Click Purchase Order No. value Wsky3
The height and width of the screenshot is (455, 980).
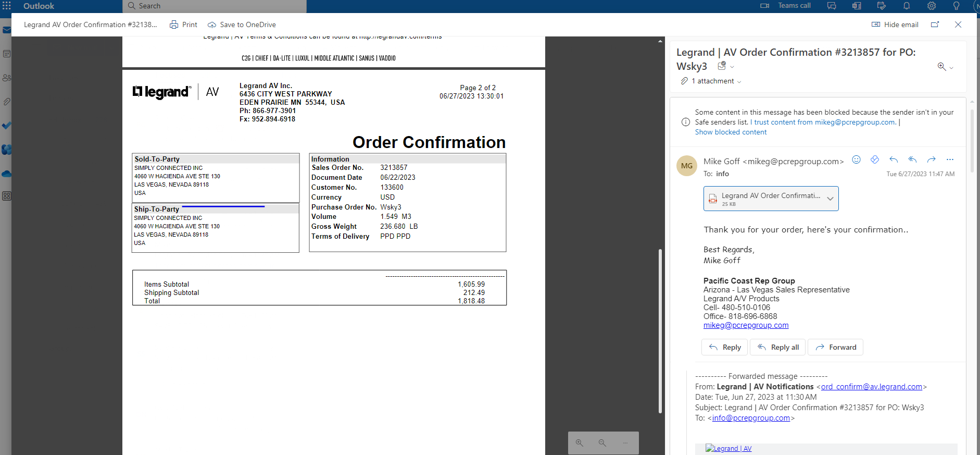[391, 207]
